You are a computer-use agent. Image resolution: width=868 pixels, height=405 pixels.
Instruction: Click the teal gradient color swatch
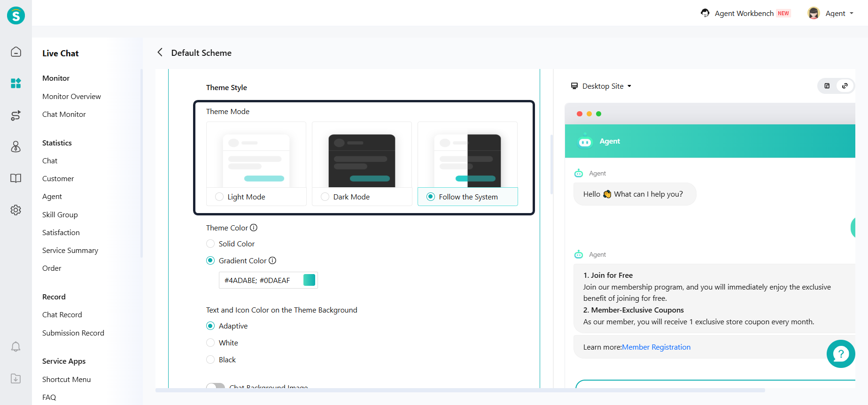[309, 280]
